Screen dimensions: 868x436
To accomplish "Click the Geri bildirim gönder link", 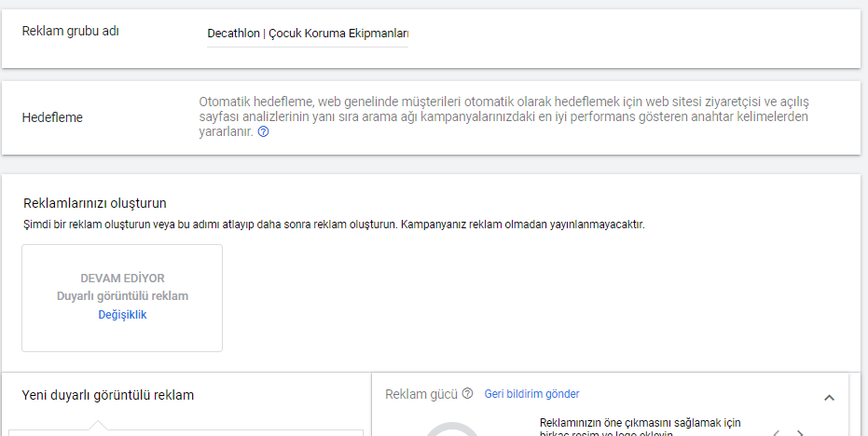I will 531,394.
